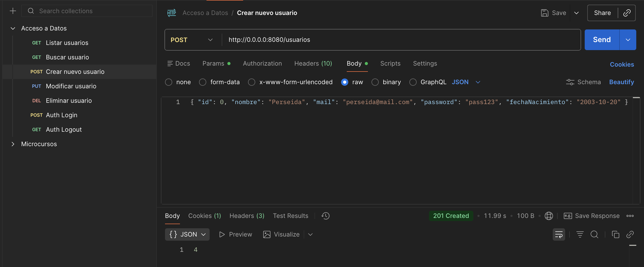The height and width of the screenshot is (267, 644).
Task: Open the Visualize options dropdown arrow
Action: (x=310, y=234)
